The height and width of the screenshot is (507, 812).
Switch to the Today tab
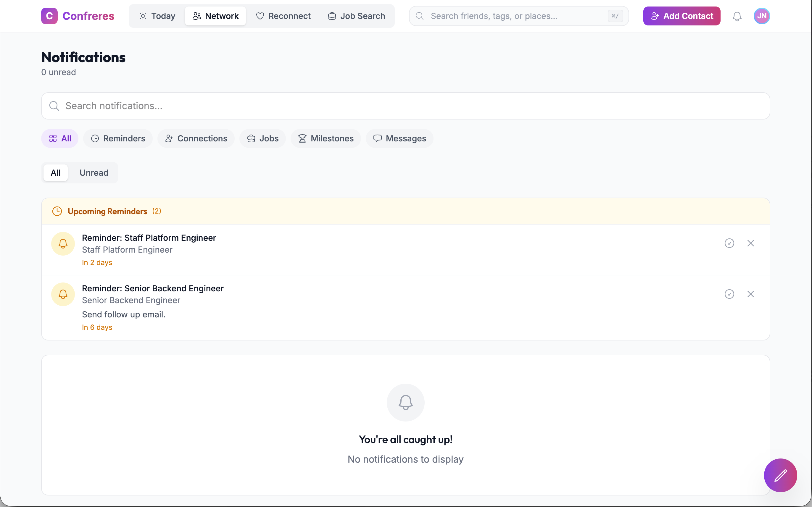(x=157, y=16)
